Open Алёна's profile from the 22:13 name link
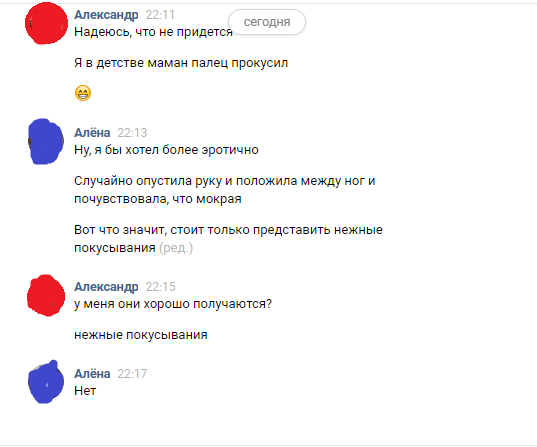The height and width of the screenshot is (447, 537). (x=92, y=133)
